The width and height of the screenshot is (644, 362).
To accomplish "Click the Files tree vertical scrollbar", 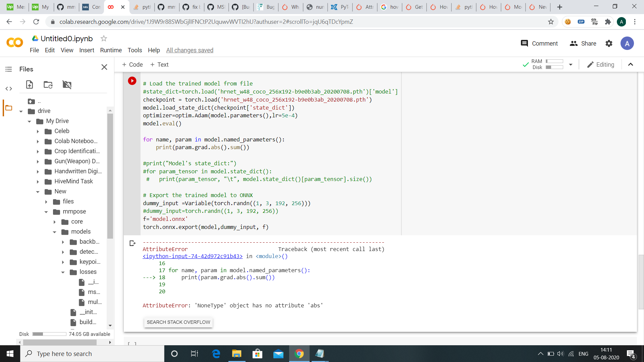I will point(110,174).
